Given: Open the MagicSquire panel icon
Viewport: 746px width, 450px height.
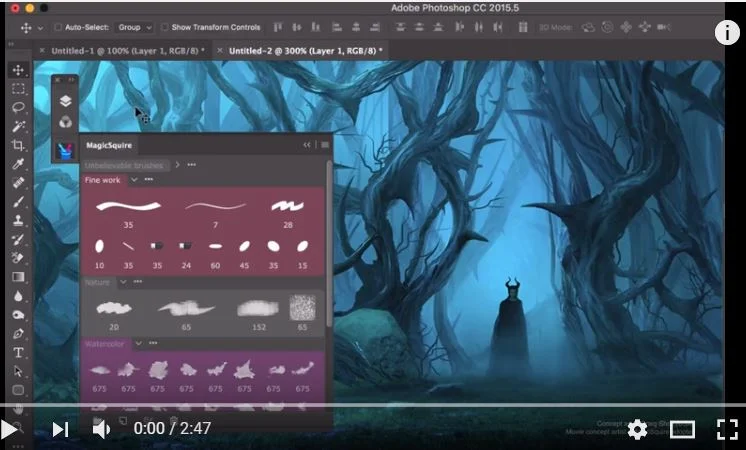Looking at the screenshot, I should pyautogui.click(x=65, y=151).
